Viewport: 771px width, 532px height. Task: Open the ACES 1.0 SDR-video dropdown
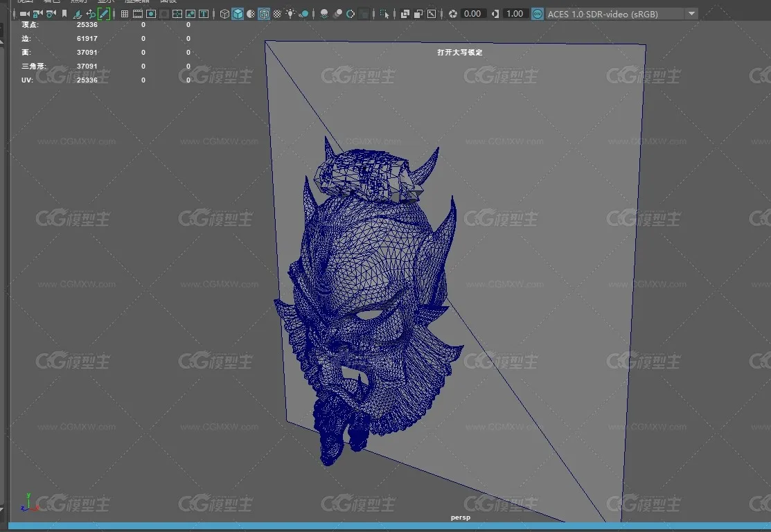click(x=621, y=14)
